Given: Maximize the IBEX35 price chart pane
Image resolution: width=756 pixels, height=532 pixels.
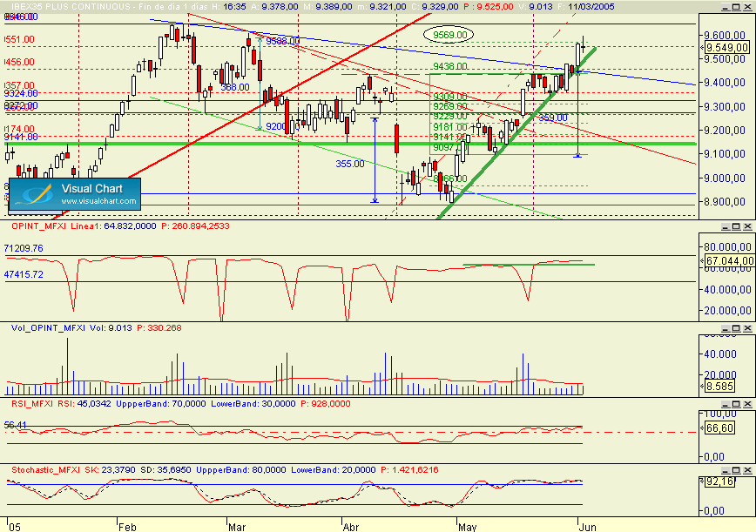Looking at the screenshot, I should point(736,7).
